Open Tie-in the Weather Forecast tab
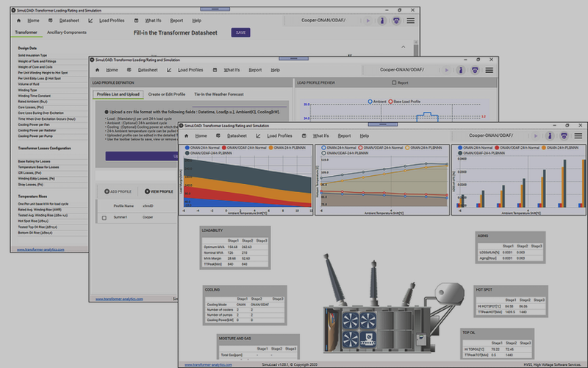The height and width of the screenshot is (368, 588). (218, 94)
